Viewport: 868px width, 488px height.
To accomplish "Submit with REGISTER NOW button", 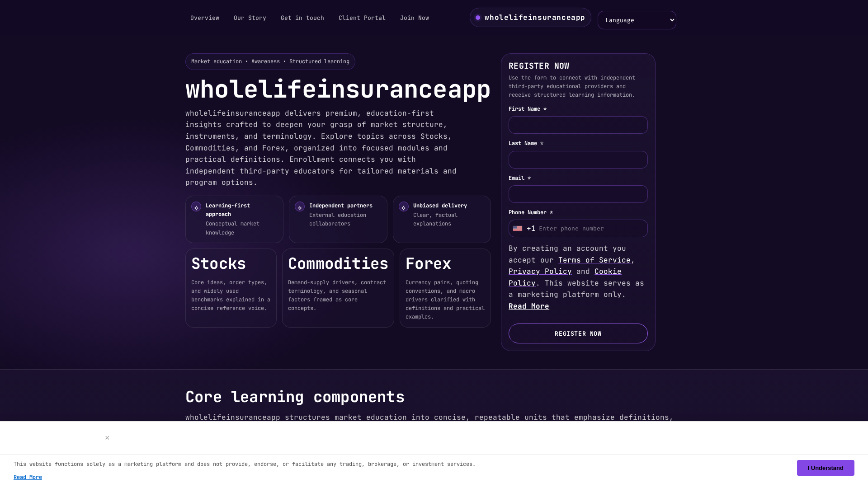I will [578, 333].
